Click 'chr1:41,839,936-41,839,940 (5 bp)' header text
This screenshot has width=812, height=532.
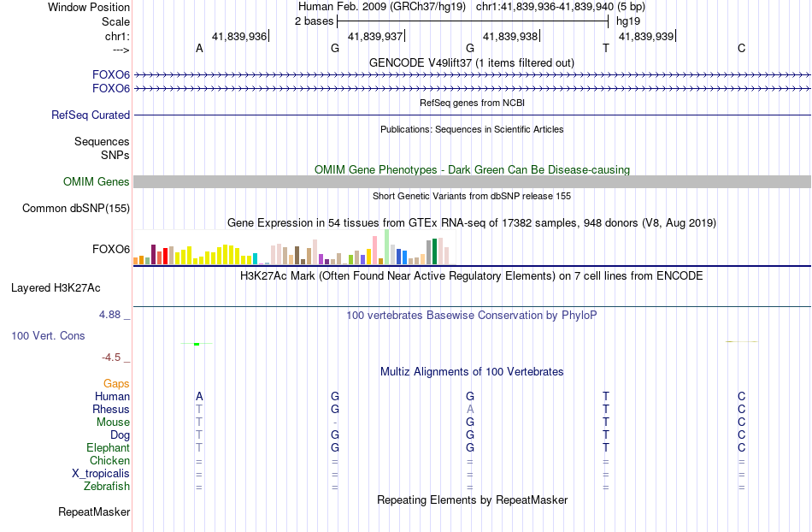pyautogui.click(x=561, y=7)
